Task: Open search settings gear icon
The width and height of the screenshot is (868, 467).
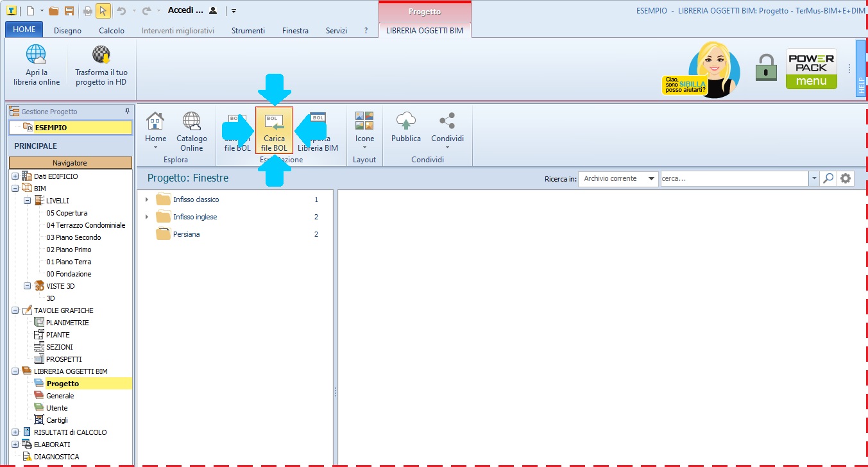Action: pyautogui.click(x=846, y=178)
